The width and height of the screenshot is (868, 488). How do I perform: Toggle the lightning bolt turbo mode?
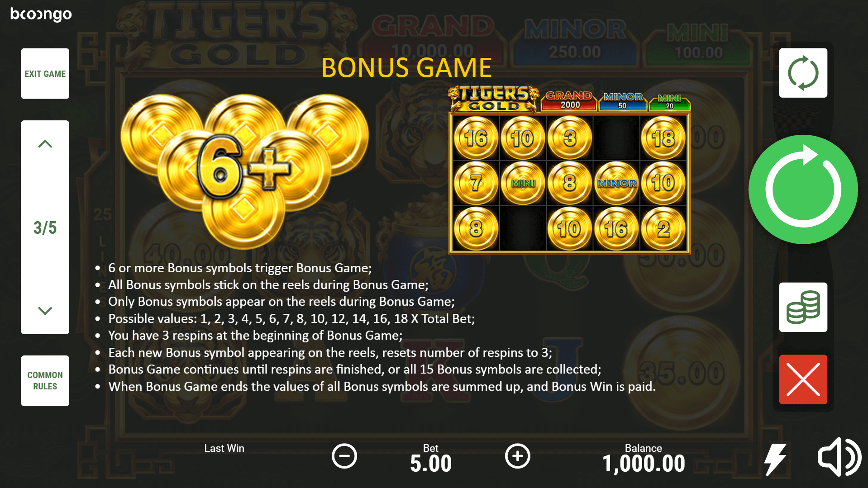[775, 459]
